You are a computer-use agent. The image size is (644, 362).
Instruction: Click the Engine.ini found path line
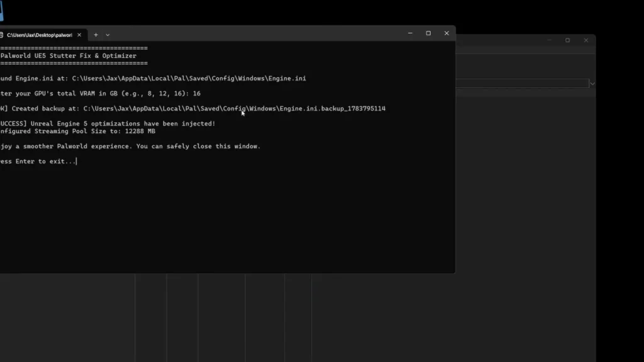(153, 79)
